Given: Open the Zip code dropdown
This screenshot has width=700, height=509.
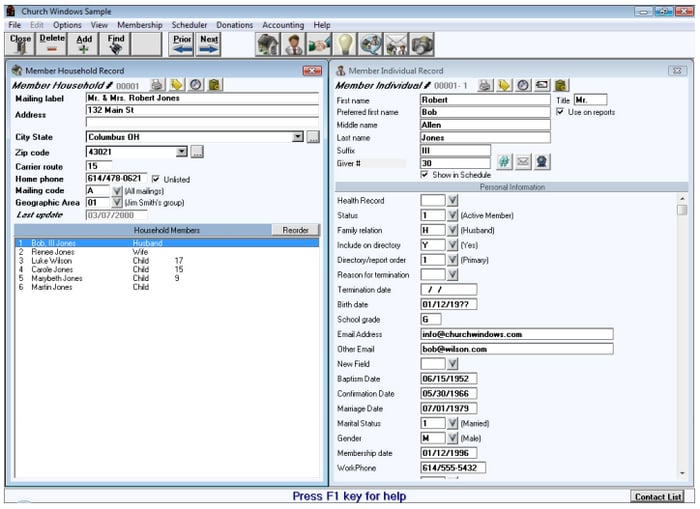Looking at the screenshot, I should [181, 152].
